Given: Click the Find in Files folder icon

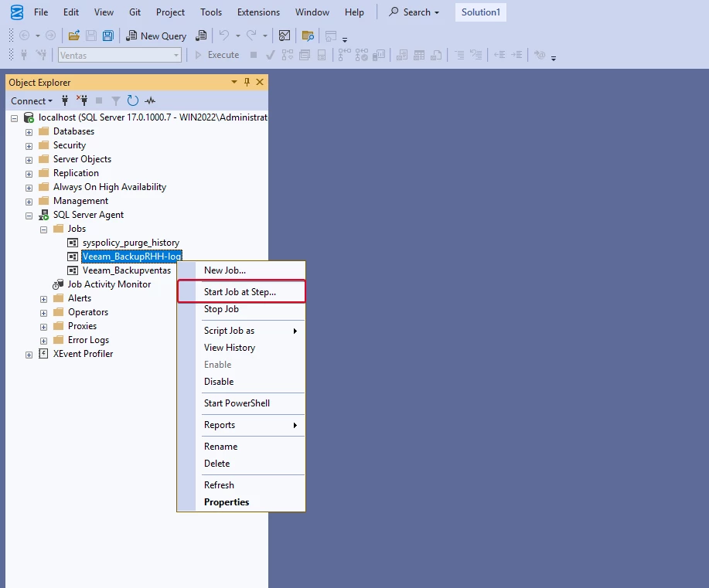Looking at the screenshot, I should tap(308, 36).
